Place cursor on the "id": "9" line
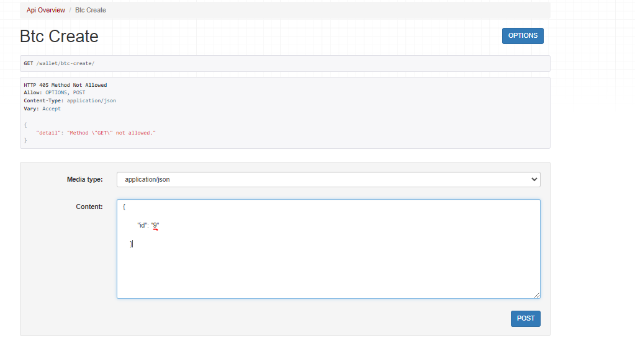This screenshot has width=635, height=364. click(x=148, y=225)
